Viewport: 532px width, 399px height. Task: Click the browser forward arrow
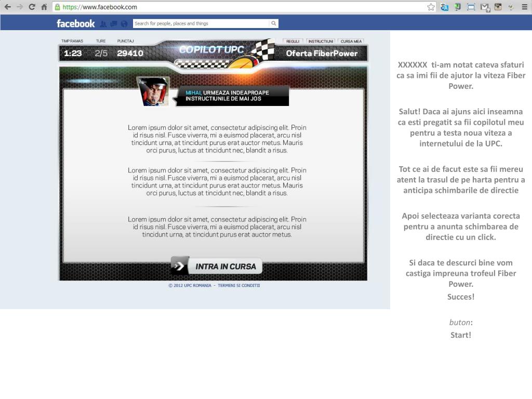click(x=19, y=7)
